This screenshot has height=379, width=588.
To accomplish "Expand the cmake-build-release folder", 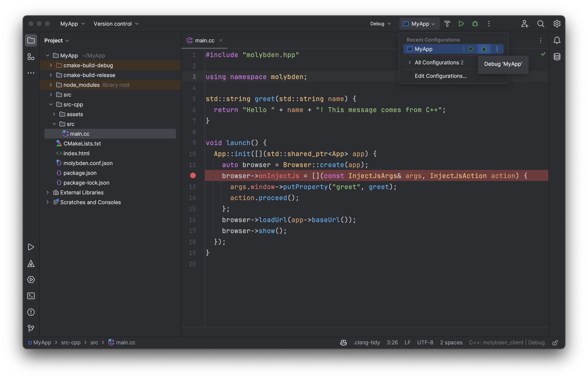I will 51,75.
